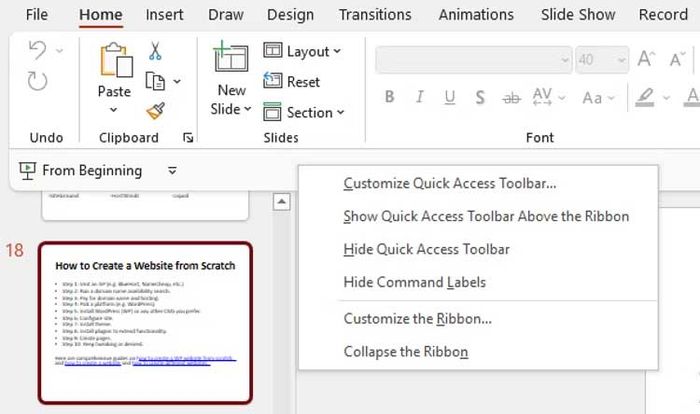Open Customize Quick Access Toolbar arrow
Screen dimensions: 700x414
tap(172, 171)
